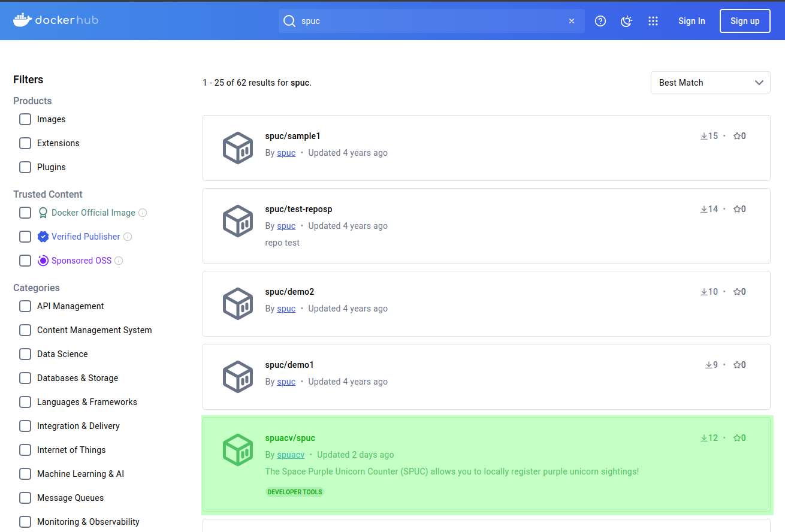
Task: Click the Docker Official Image badge icon
Action: tap(43, 213)
